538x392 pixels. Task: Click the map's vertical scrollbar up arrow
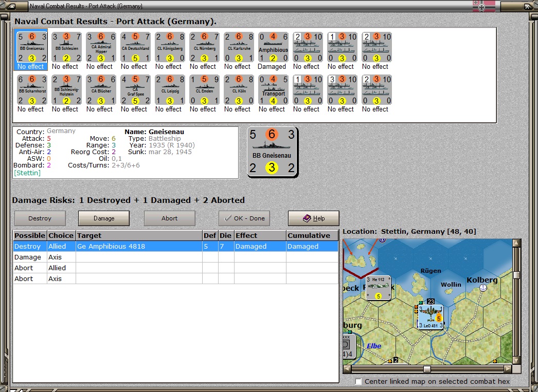[x=517, y=243]
